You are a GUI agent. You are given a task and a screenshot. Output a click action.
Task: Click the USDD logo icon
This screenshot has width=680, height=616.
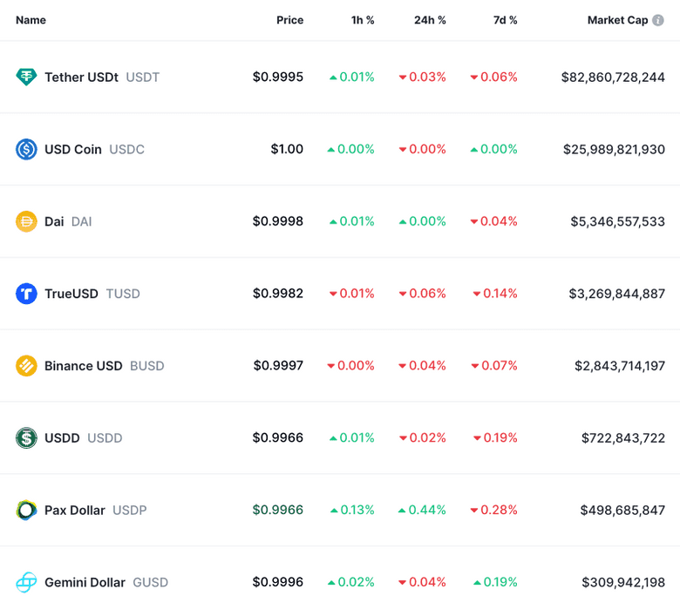(x=26, y=437)
